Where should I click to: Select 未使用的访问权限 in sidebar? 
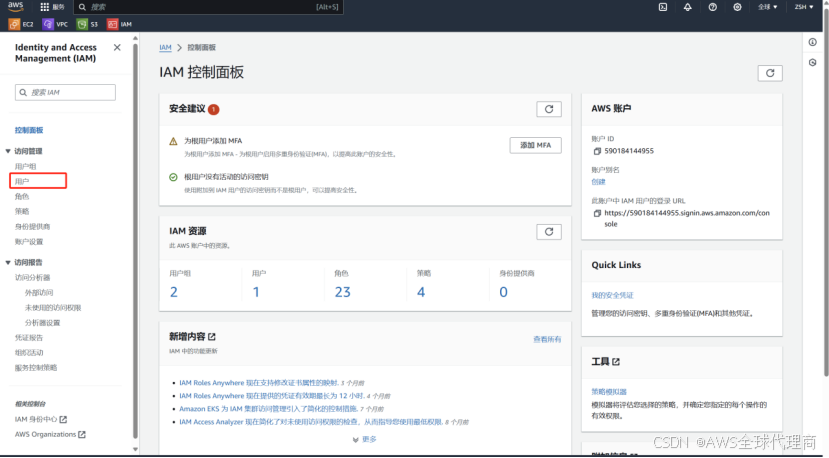pos(53,308)
